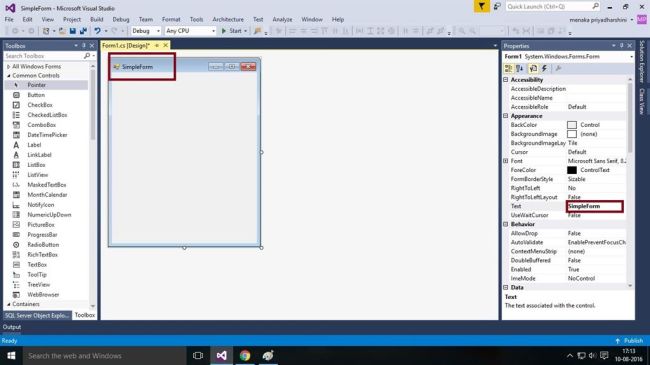This screenshot has width=650, height=365.
Task: Open the Solution Explorer side tab
Action: tap(642, 61)
